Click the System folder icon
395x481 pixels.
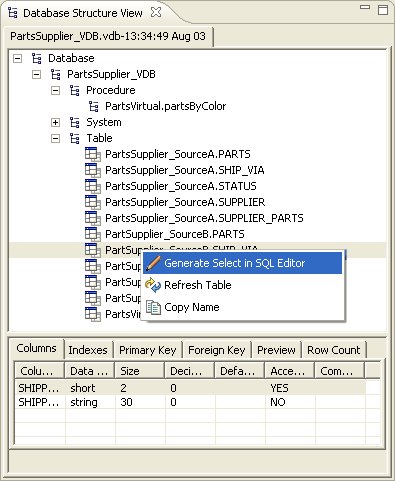pos(74,122)
